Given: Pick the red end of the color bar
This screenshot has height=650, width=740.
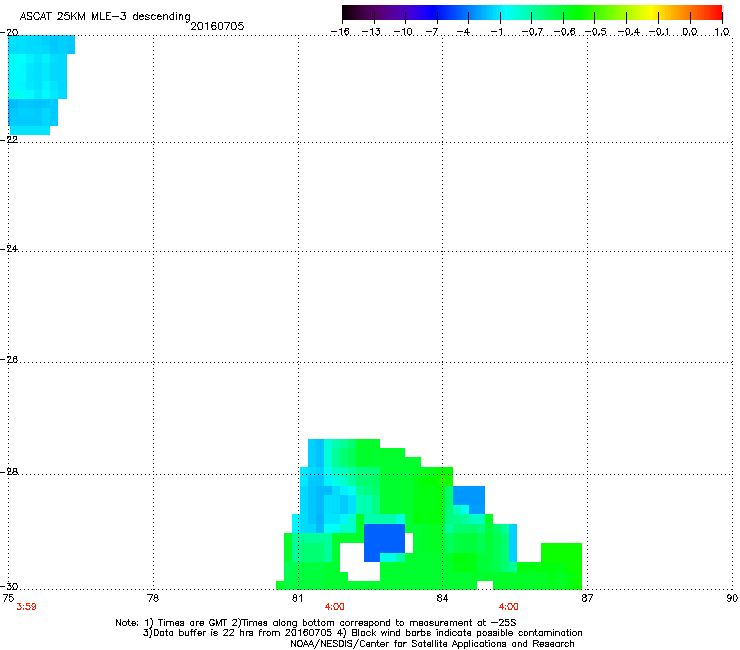Looking at the screenshot, I should (716, 13).
